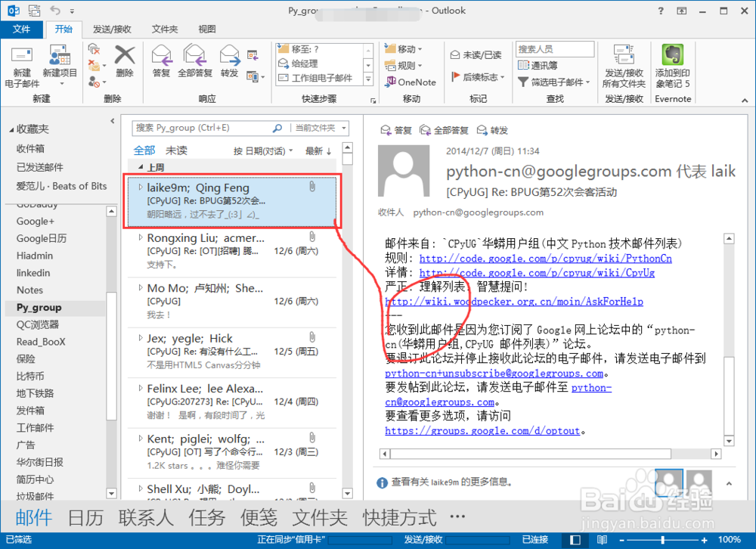Select the 收件箱 folder
The height and width of the screenshot is (549, 756).
30,148
